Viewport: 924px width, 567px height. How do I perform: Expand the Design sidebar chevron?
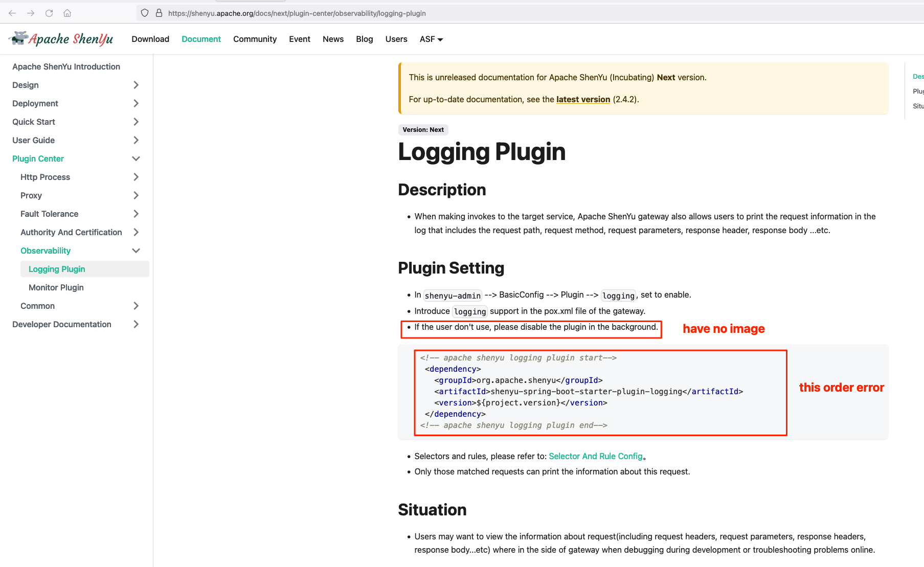[x=136, y=85]
